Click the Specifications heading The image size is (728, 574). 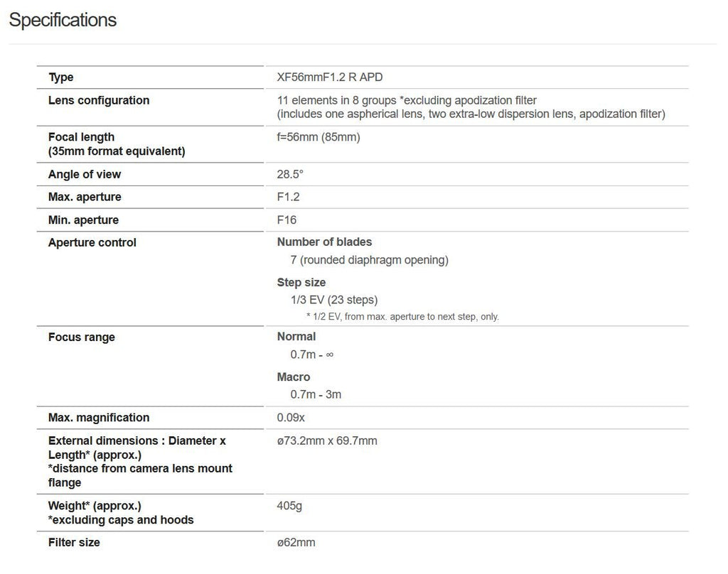tap(63, 20)
